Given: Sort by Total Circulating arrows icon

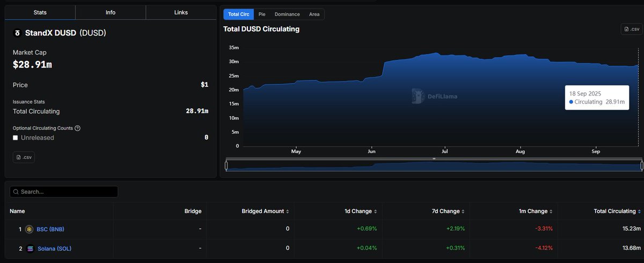Looking at the screenshot, I should pos(640,211).
